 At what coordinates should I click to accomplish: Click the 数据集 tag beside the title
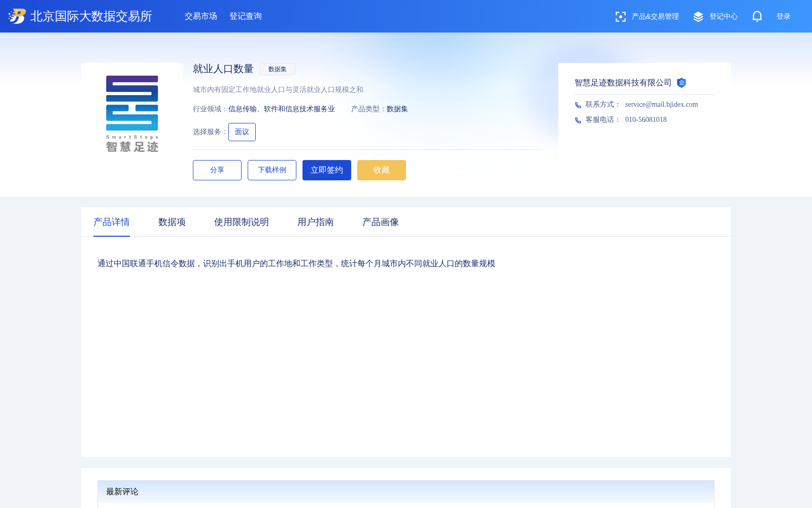pyautogui.click(x=278, y=69)
